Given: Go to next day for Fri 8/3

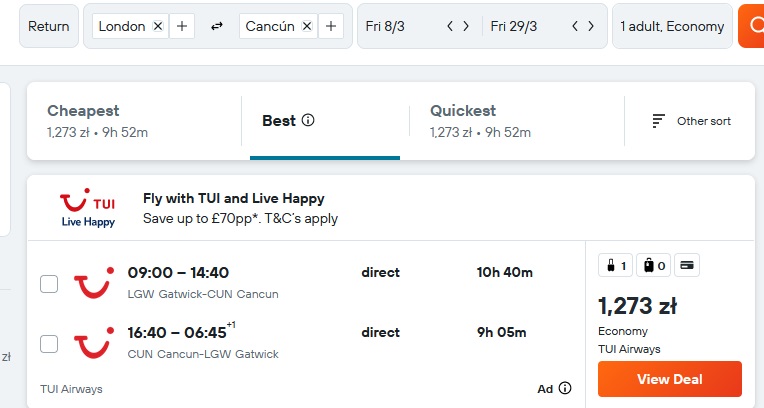Looking at the screenshot, I should (x=466, y=26).
